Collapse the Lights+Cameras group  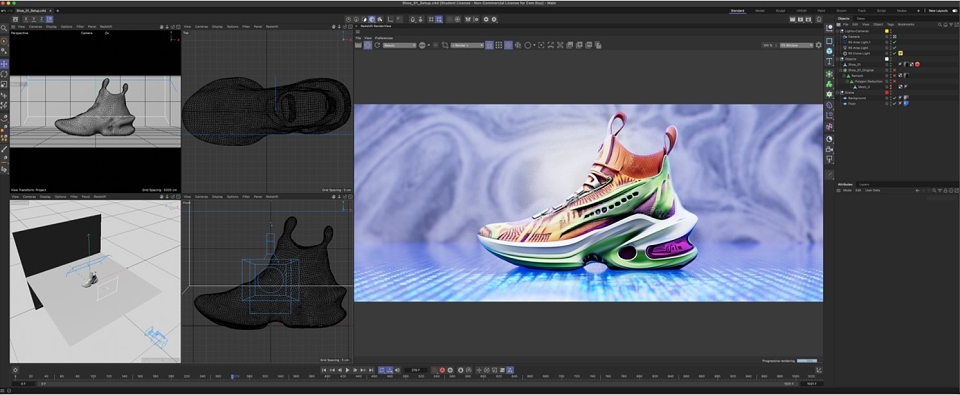838,31
